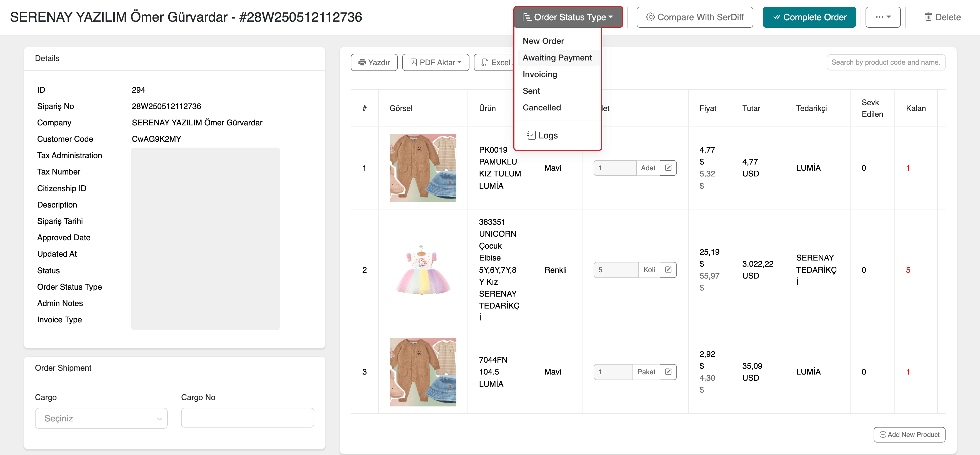
Task: Select Awaiting Payment status option
Action: coord(557,58)
